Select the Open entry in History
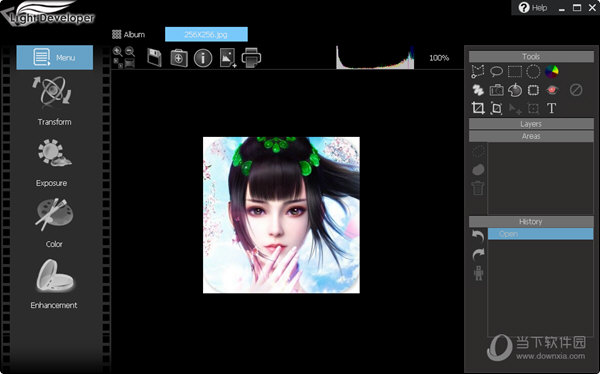600x374 pixels. point(541,234)
